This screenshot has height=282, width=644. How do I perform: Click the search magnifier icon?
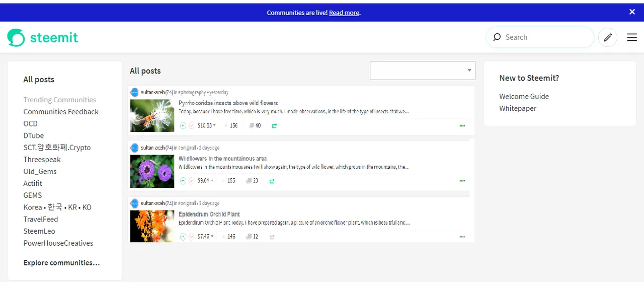tap(497, 37)
